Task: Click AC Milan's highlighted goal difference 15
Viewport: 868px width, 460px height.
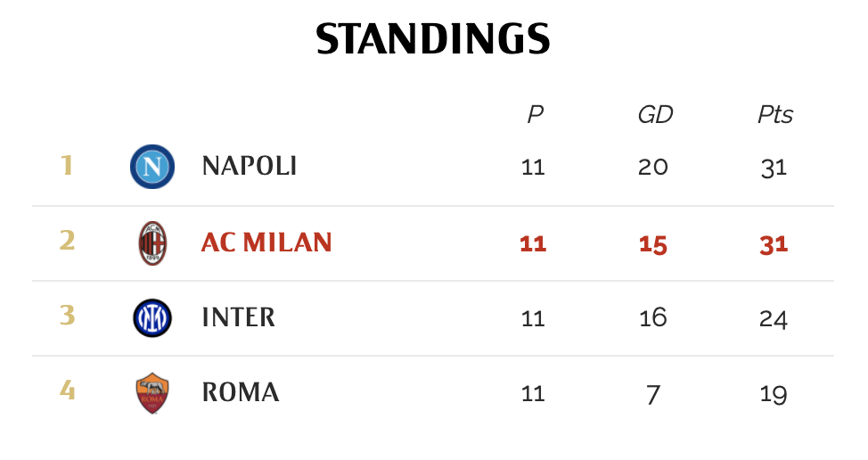Action: (x=653, y=244)
